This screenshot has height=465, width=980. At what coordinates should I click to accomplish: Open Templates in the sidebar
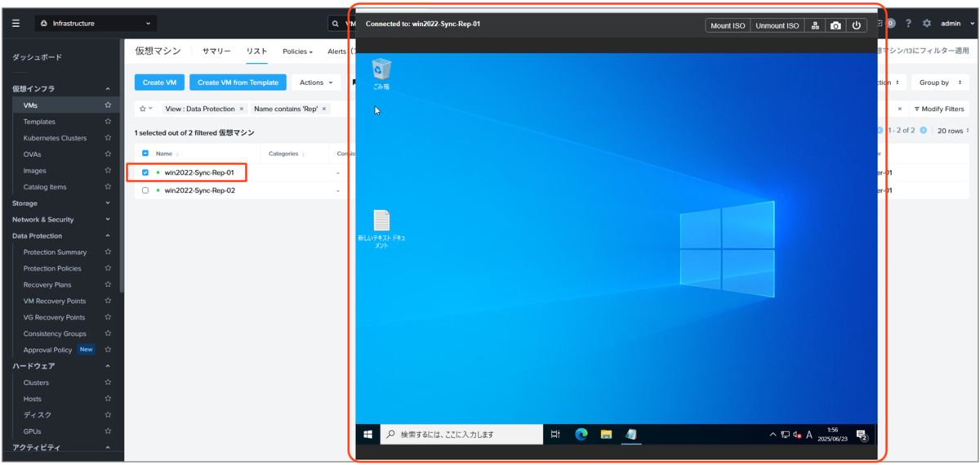pos(39,122)
